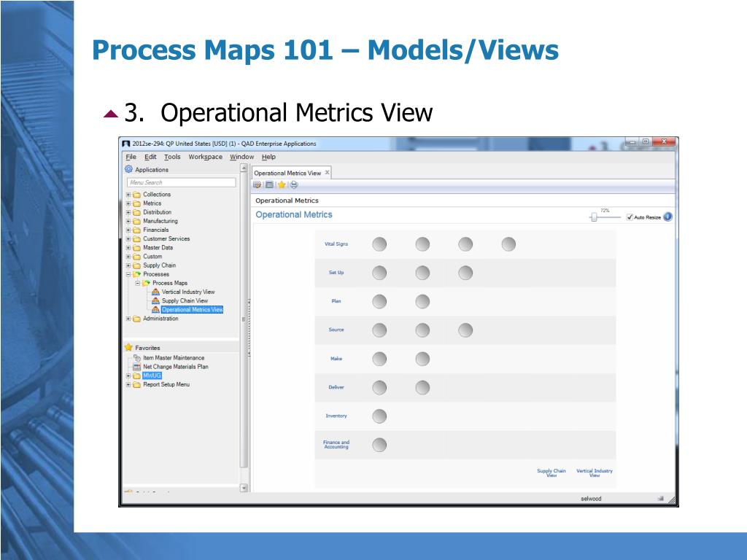Screen dimensions: 747x560
Task: Select Operational Metrics View in the tree
Action: pyautogui.click(x=192, y=309)
